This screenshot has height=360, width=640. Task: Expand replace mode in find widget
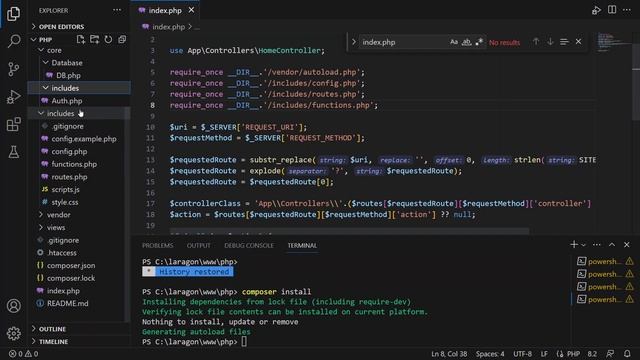353,42
